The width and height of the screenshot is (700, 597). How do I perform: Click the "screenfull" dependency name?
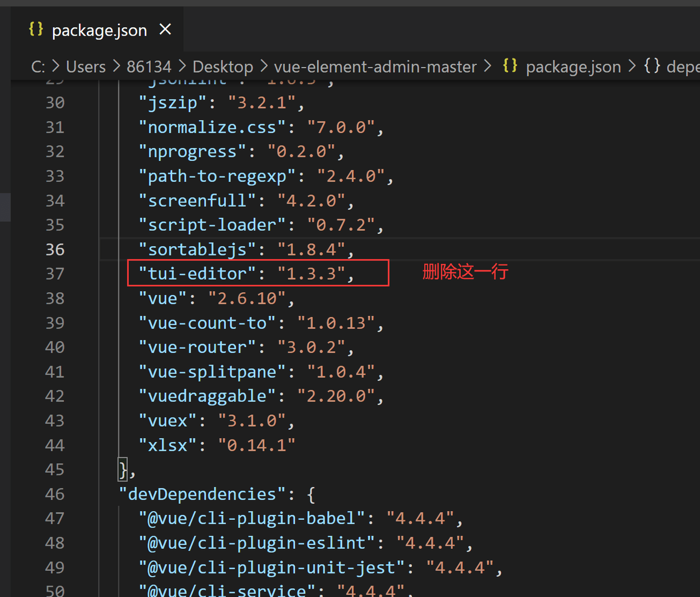tap(198, 201)
